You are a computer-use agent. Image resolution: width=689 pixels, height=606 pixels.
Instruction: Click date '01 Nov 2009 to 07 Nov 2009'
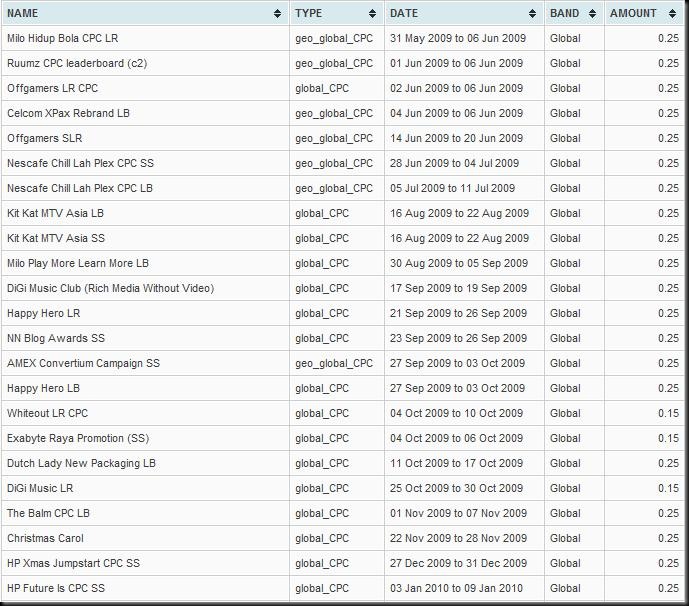[458, 514]
